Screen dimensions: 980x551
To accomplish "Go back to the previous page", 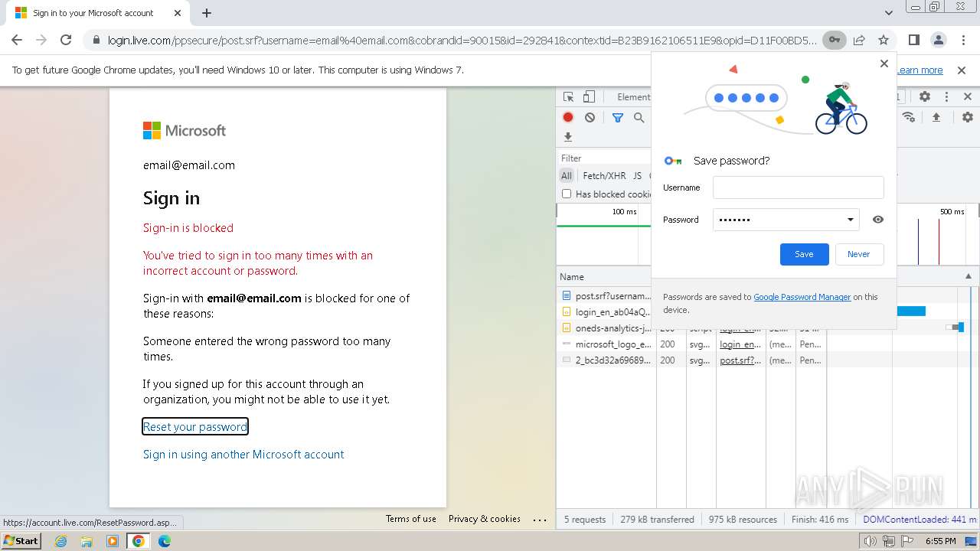I will [17, 40].
